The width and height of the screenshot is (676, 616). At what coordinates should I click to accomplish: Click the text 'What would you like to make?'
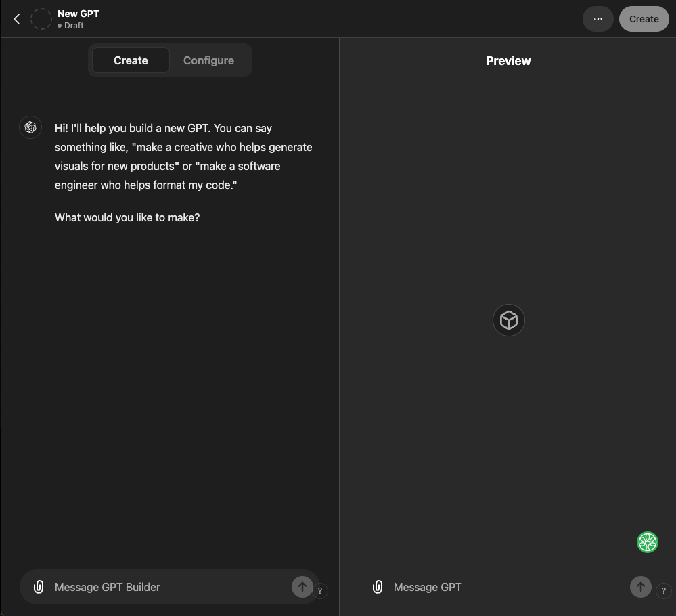pyautogui.click(x=127, y=217)
